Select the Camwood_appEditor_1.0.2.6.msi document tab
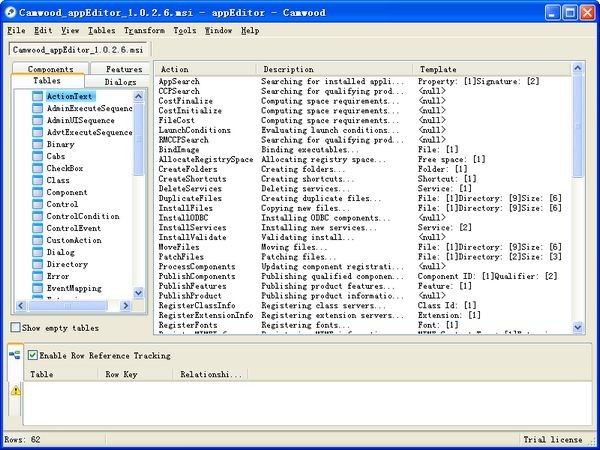This screenshot has width=600, height=450. 78,50
